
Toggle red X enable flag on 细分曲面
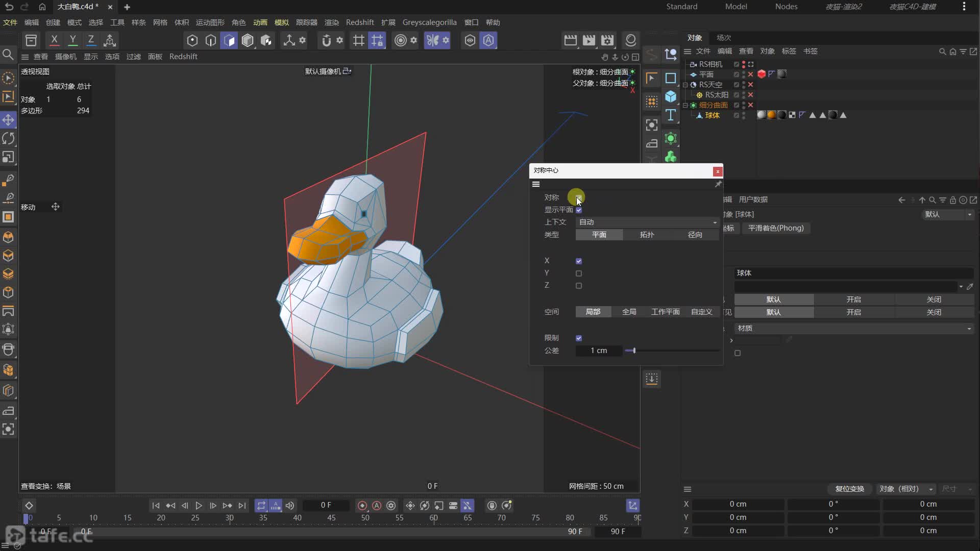point(751,105)
